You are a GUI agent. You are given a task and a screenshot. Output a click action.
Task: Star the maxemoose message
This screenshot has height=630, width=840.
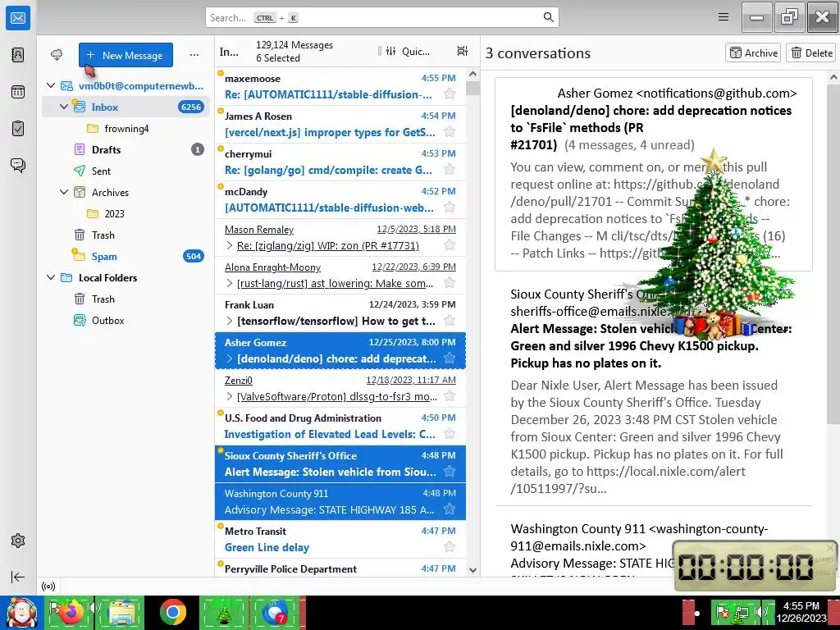coord(450,94)
